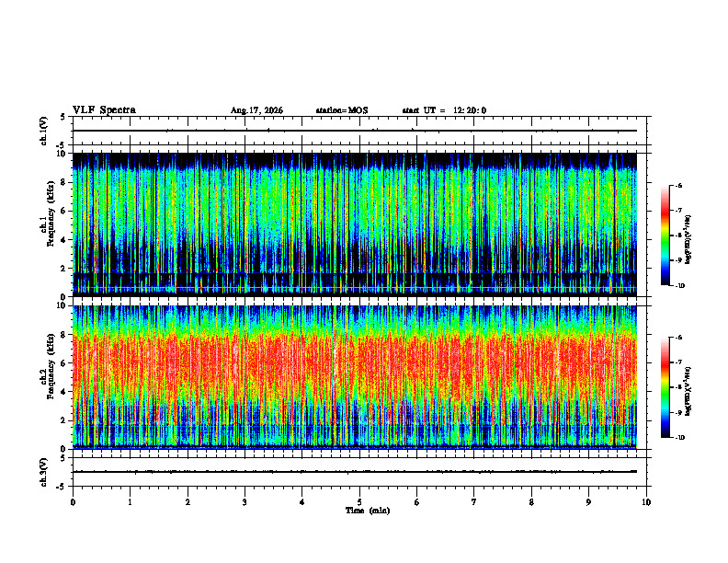Click the VLF Spectra title text
This screenshot has width=728, height=563.
point(104,110)
